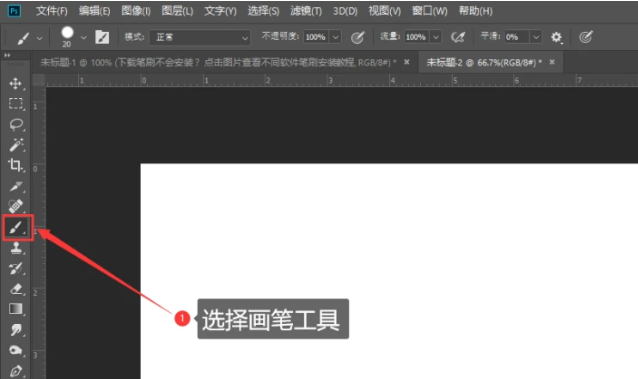Expand brush size picker arrow
638x379 pixels.
point(83,38)
